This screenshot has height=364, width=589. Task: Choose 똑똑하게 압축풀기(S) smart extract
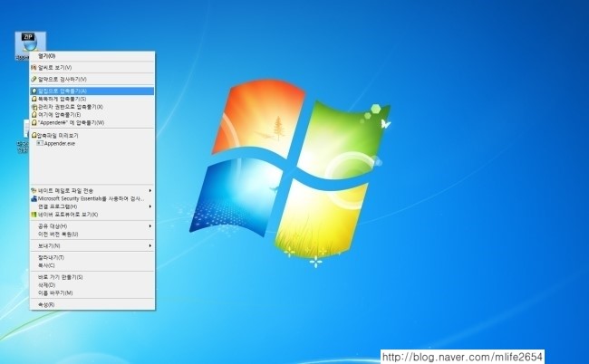coord(92,99)
